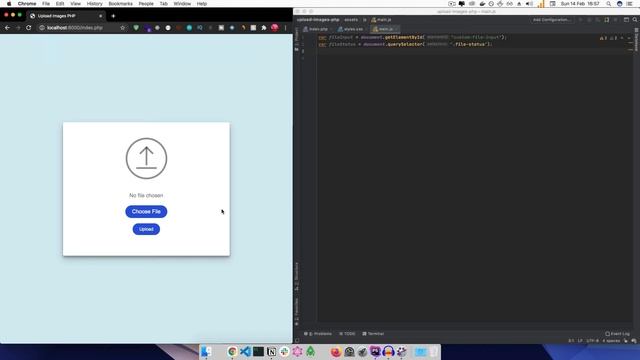Click the Choose File button
Image resolution: width=640 pixels, height=360 pixels.
pyautogui.click(x=146, y=211)
